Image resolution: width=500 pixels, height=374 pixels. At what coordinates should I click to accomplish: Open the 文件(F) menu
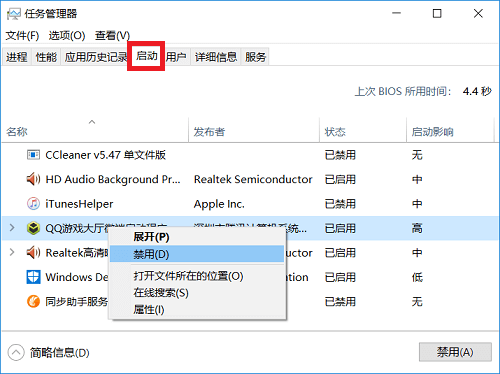22,35
